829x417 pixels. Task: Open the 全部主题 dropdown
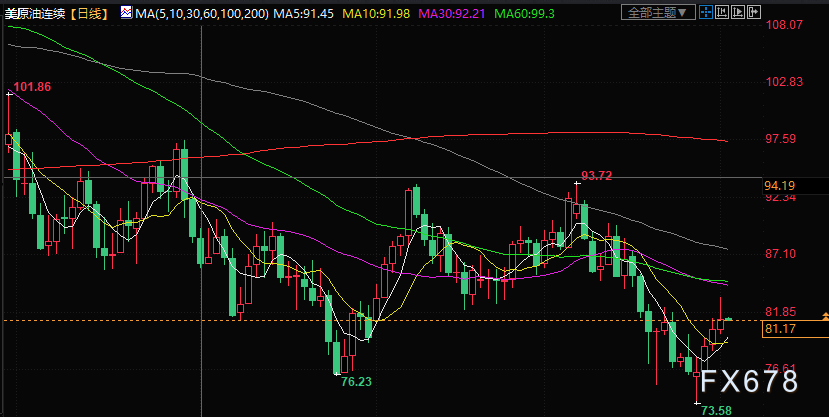pyautogui.click(x=658, y=12)
